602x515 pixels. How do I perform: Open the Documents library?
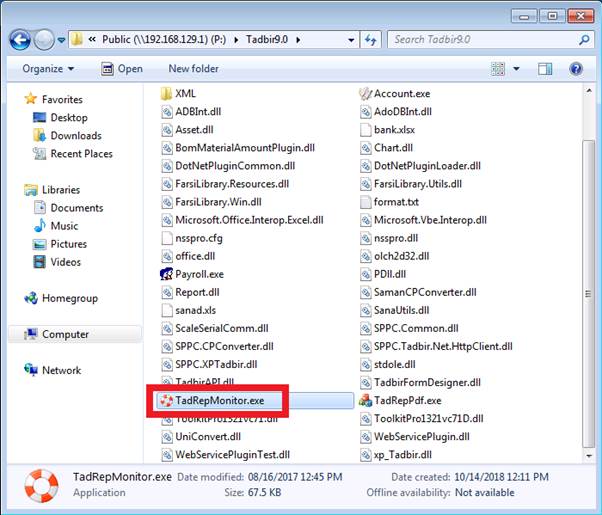pyautogui.click(x=77, y=208)
